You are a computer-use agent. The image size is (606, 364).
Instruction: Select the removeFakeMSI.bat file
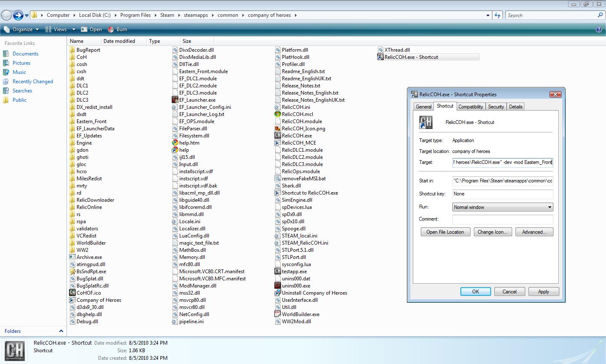click(300, 179)
